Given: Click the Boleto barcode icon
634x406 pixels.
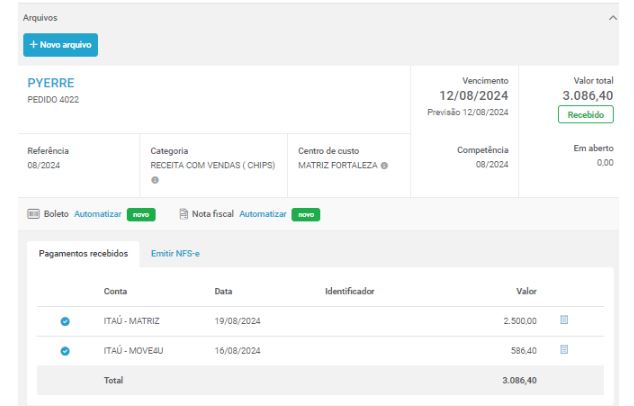Looking at the screenshot, I should pos(34,214).
